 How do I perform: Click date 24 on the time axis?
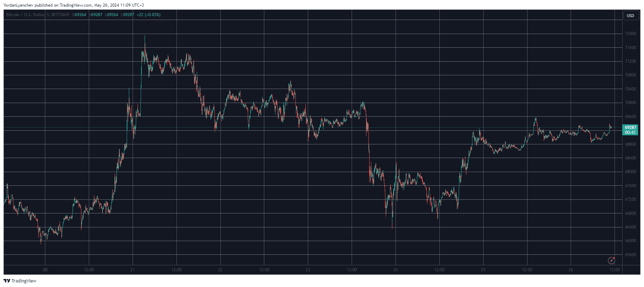396,270
